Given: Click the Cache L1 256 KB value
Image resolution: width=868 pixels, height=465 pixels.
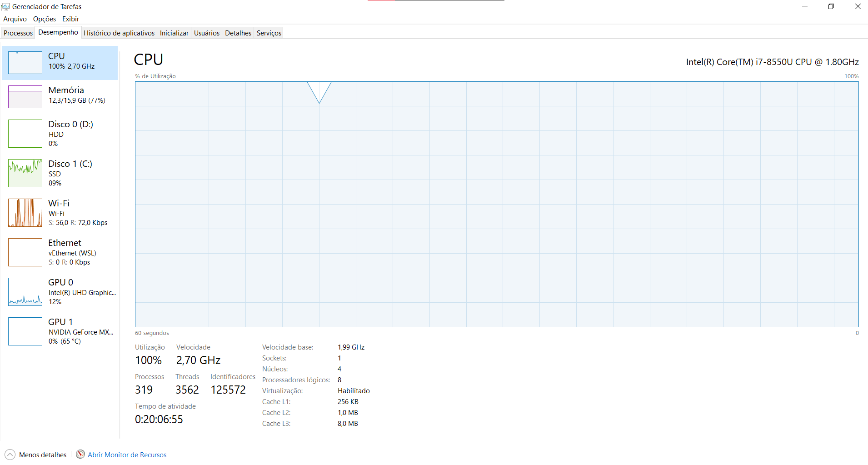Looking at the screenshot, I should 348,402.
